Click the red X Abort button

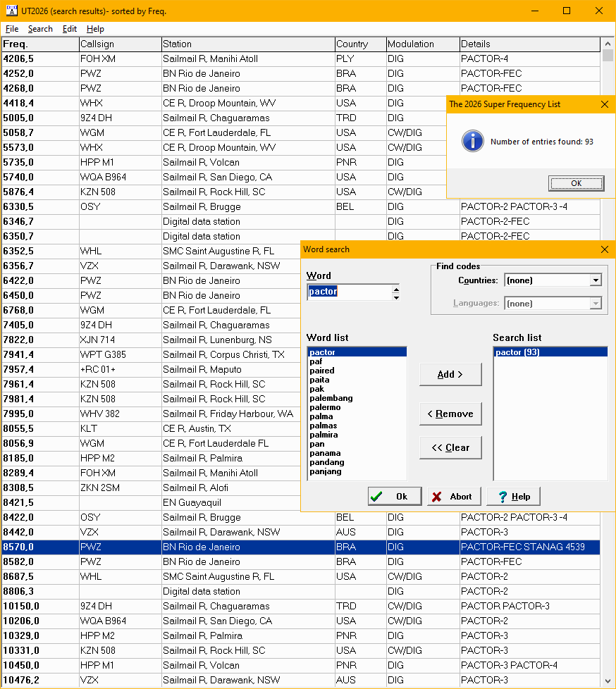(453, 497)
